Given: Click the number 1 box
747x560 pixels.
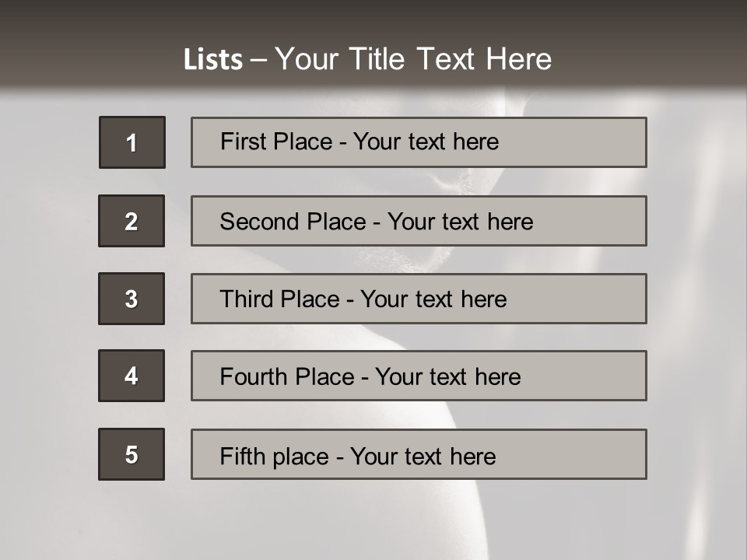Looking at the screenshot, I should (132, 142).
